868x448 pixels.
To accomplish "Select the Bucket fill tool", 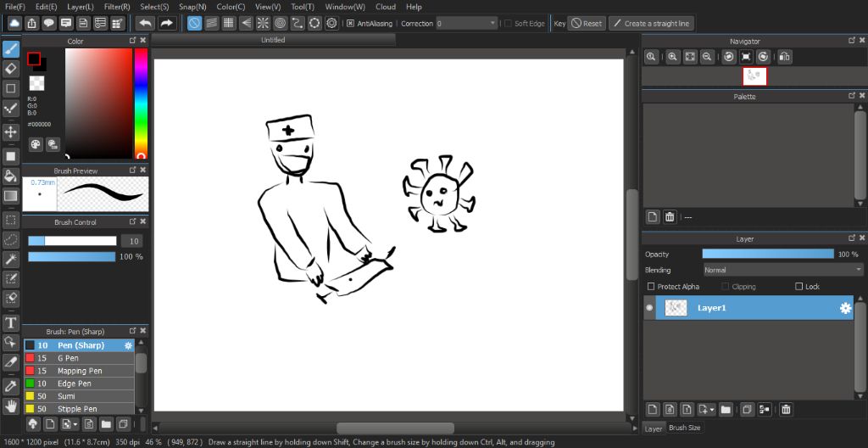I will pyautogui.click(x=10, y=176).
